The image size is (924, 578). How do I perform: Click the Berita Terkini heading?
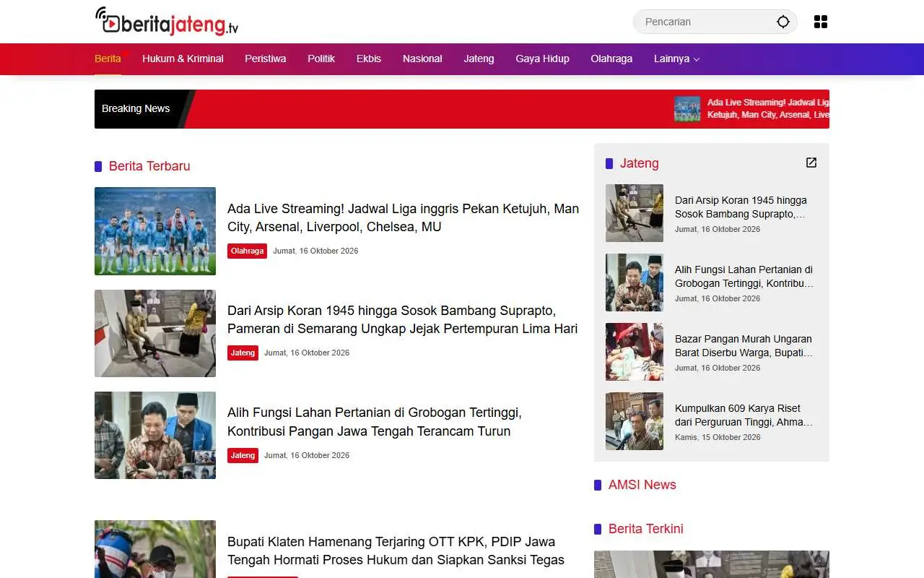(x=646, y=529)
